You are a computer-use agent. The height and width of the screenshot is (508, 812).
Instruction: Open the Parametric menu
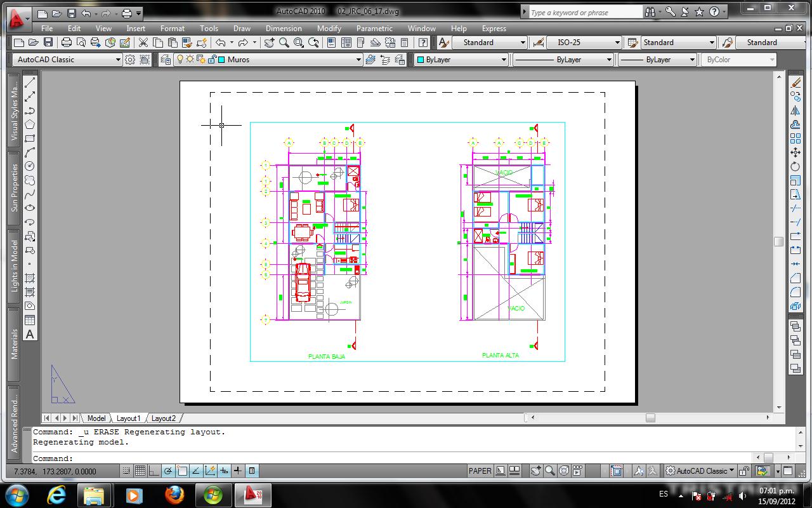374,28
